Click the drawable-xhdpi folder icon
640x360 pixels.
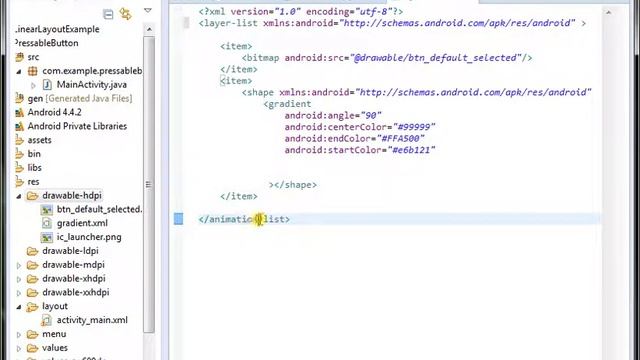[33, 279]
